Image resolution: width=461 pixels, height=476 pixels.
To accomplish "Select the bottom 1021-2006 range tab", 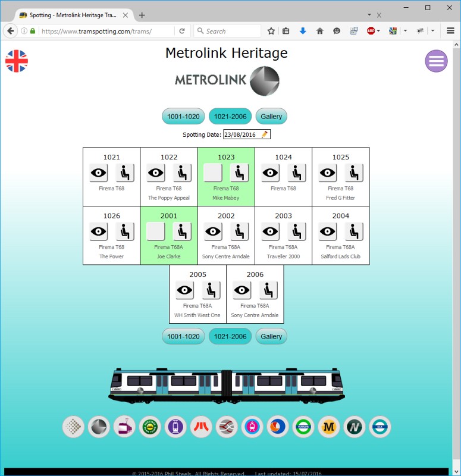I will [x=230, y=336].
